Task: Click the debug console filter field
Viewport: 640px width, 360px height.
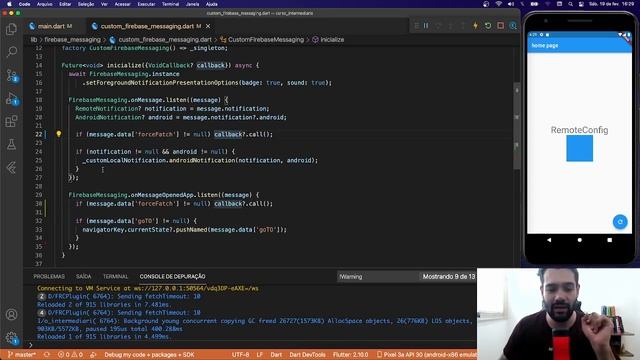Action: point(378,276)
